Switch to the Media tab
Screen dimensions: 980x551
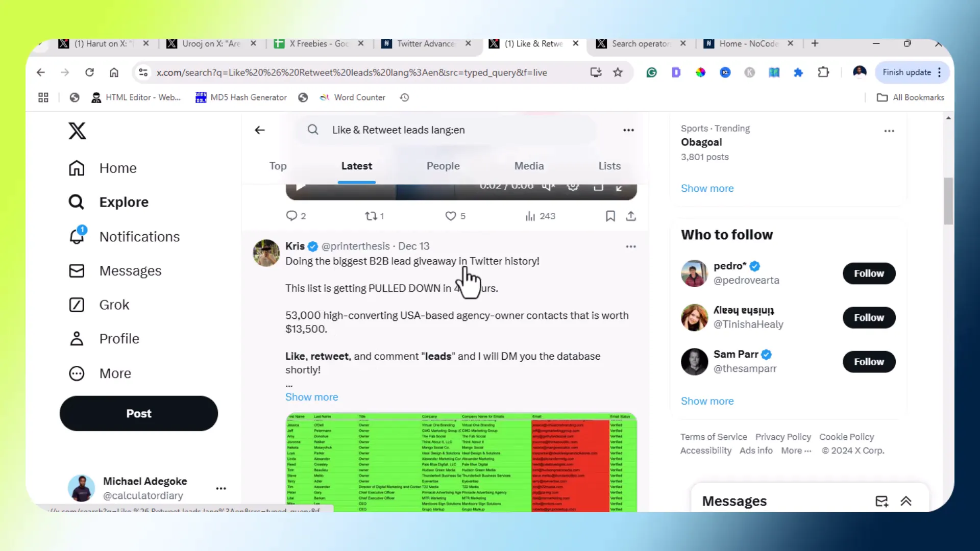(x=529, y=166)
